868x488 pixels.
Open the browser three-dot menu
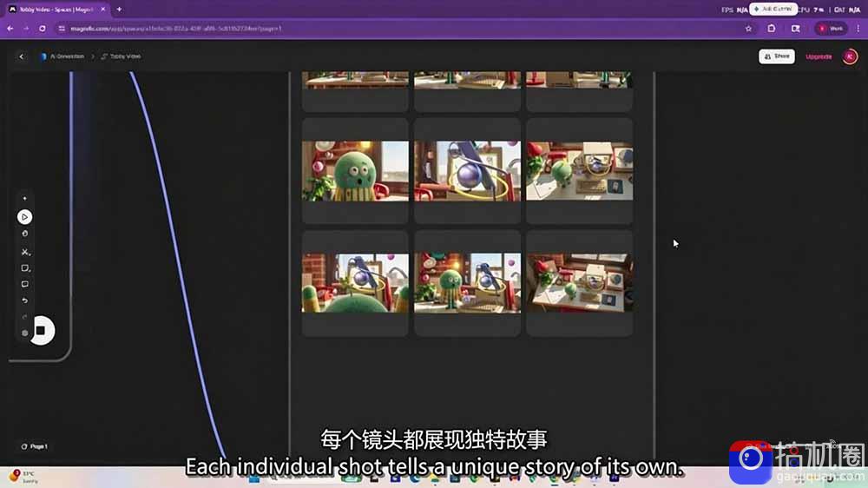858,29
